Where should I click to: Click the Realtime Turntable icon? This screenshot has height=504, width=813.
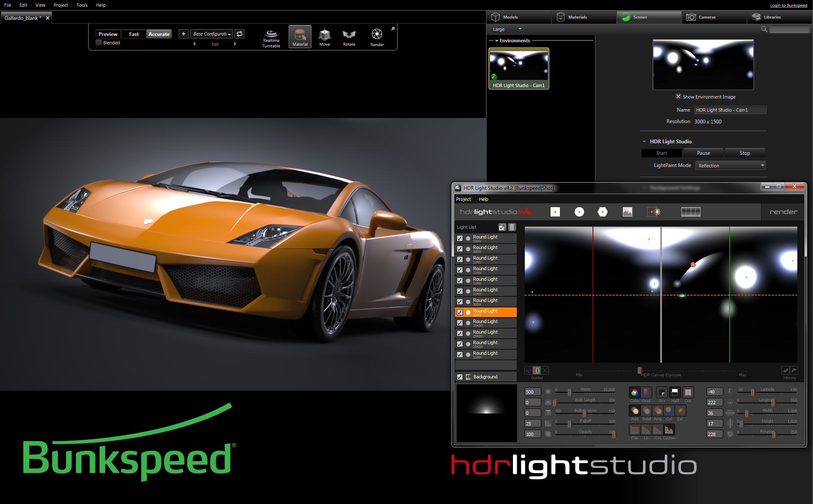click(271, 34)
